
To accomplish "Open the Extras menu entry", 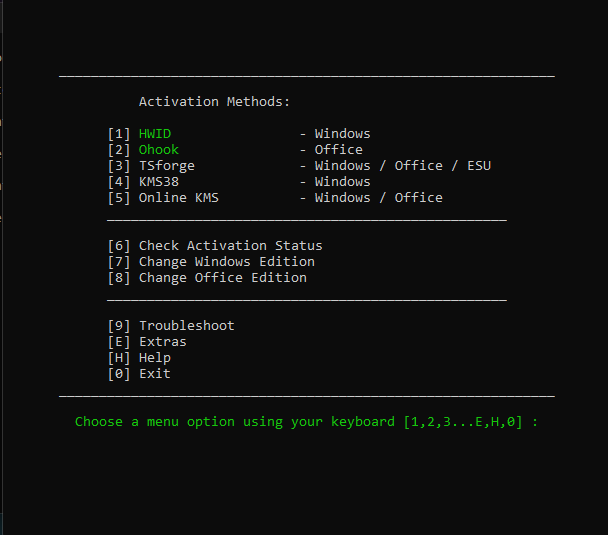I will pyautogui.click(x=162, y=342).
